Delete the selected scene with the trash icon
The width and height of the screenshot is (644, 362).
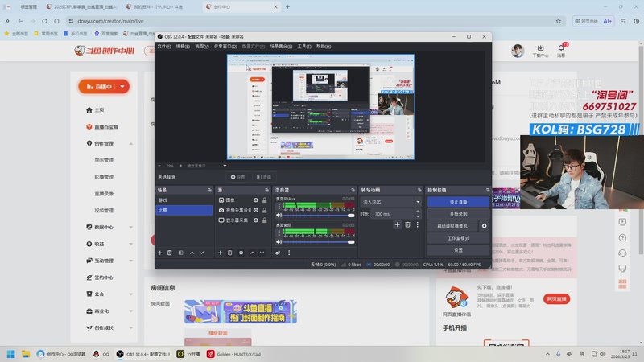pos(170,253)
